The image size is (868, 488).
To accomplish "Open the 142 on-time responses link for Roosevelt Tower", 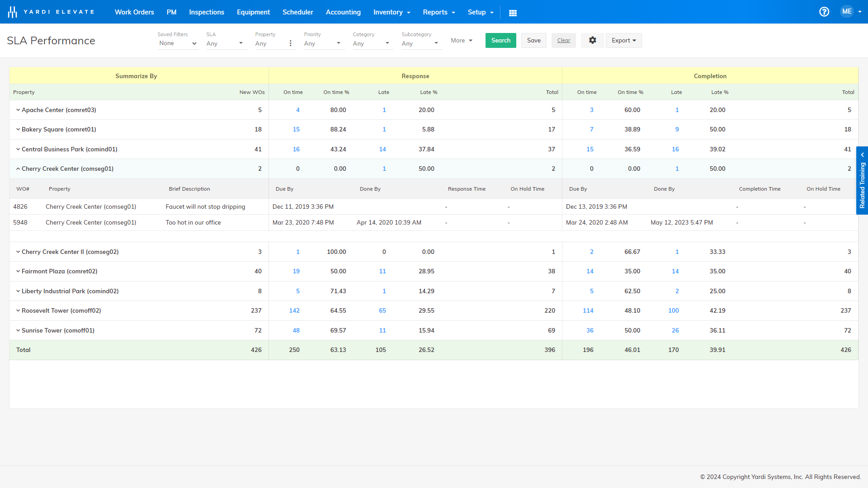I will tap(294, 310).
